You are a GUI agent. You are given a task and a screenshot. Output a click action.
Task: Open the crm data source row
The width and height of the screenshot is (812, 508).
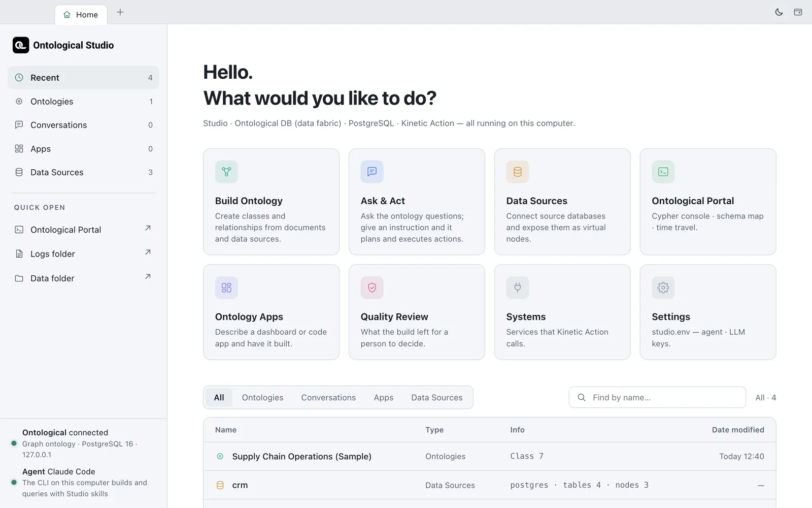coord(489,485)
